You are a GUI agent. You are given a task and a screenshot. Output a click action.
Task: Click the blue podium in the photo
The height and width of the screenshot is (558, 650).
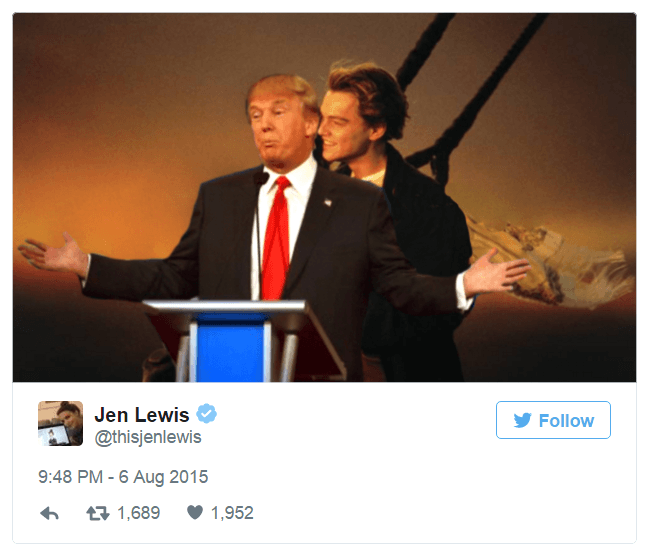pos(230,347)
